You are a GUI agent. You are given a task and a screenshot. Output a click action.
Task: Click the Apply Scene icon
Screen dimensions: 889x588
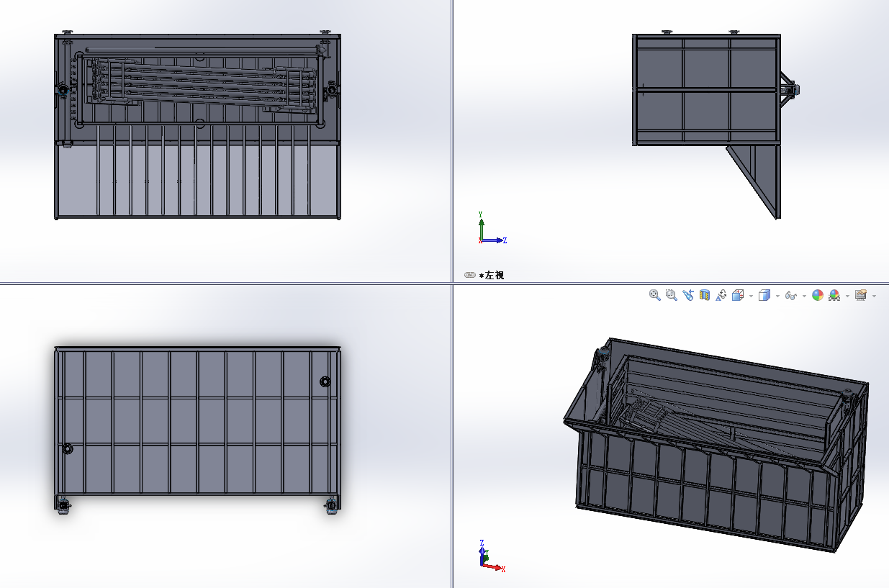coord(834,295)
